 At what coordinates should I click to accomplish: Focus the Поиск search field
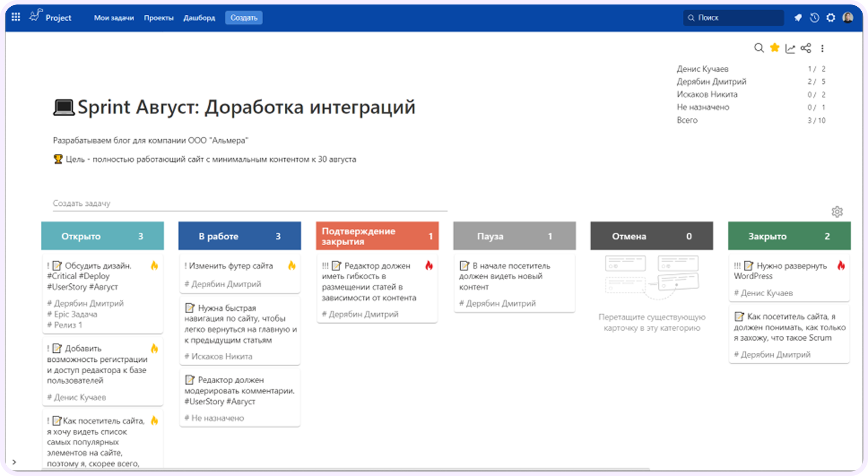[733, 18]
